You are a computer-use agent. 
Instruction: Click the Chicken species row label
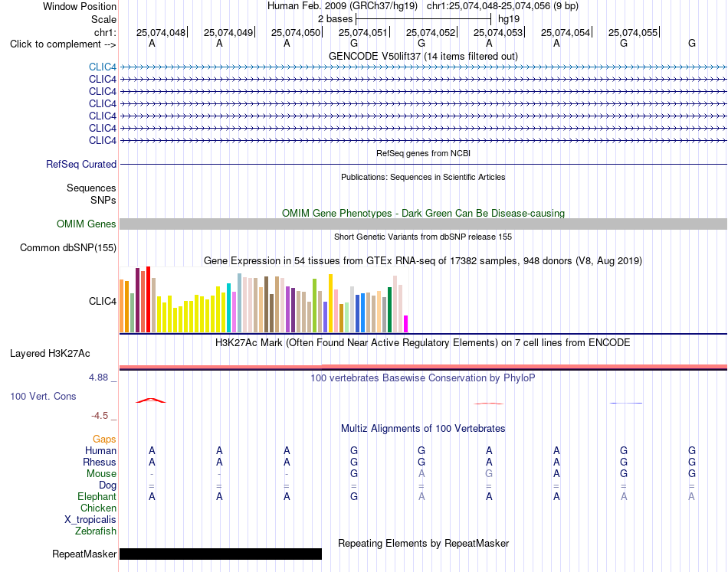coord(98,508)
